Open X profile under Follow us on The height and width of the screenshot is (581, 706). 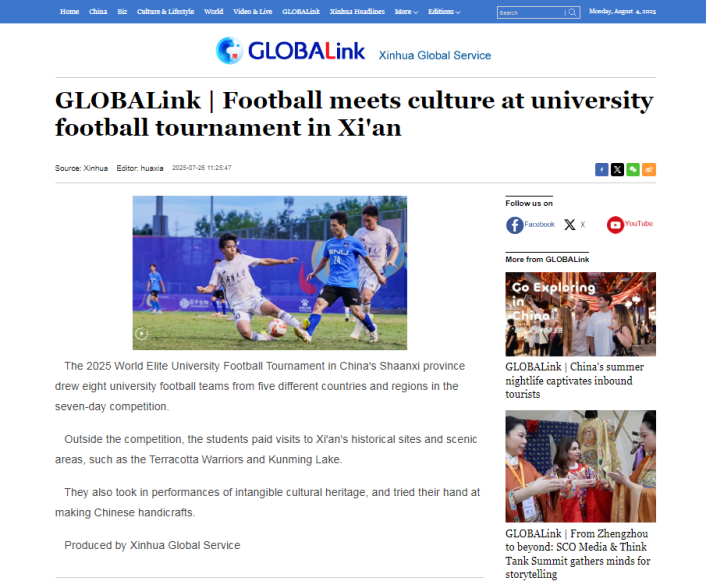pos(575,225)
